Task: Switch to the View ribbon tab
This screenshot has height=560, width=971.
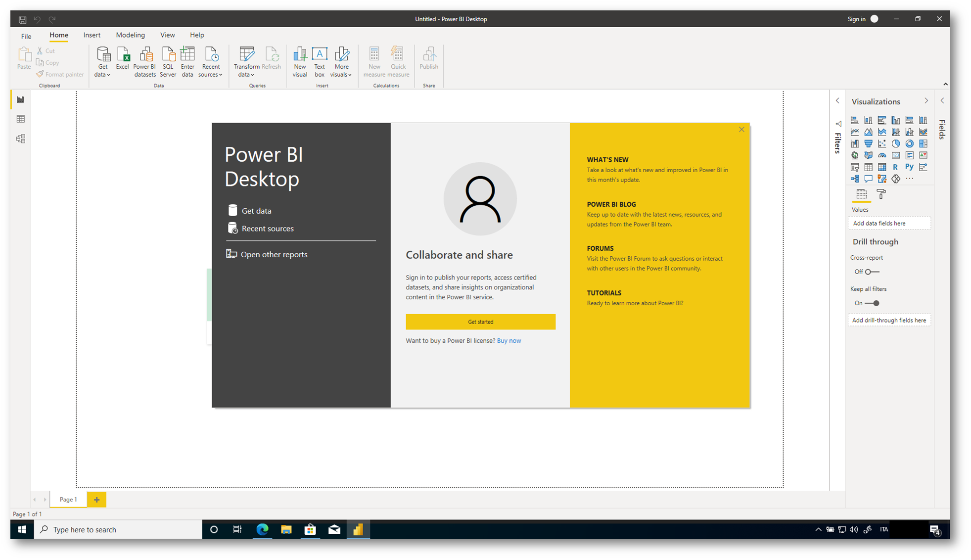Action: click(x=167, y=35)
